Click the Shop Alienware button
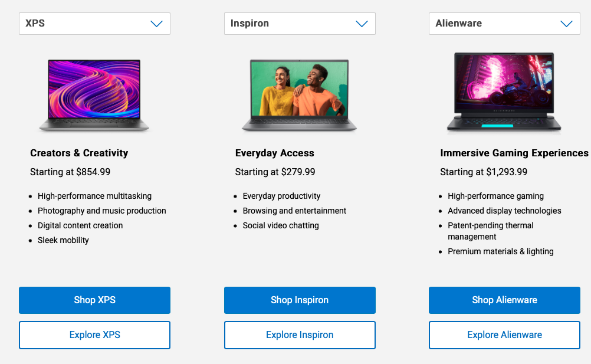 click(504, 300)
